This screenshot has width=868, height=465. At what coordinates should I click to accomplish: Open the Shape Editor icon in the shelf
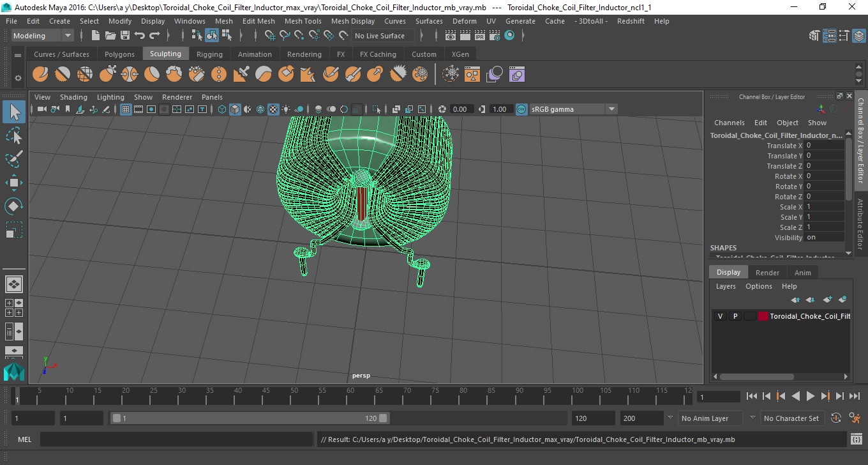(517, 75)
